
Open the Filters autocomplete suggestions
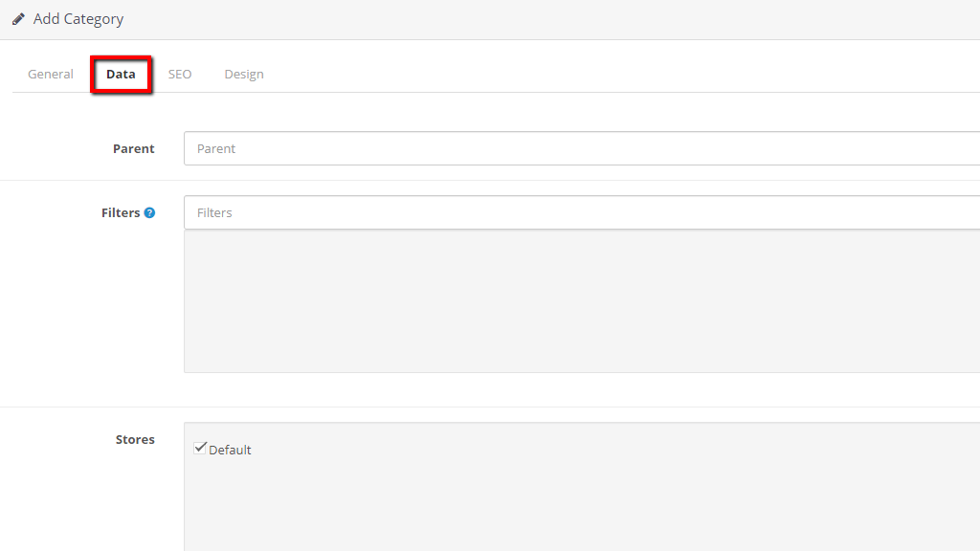[479, 211]
